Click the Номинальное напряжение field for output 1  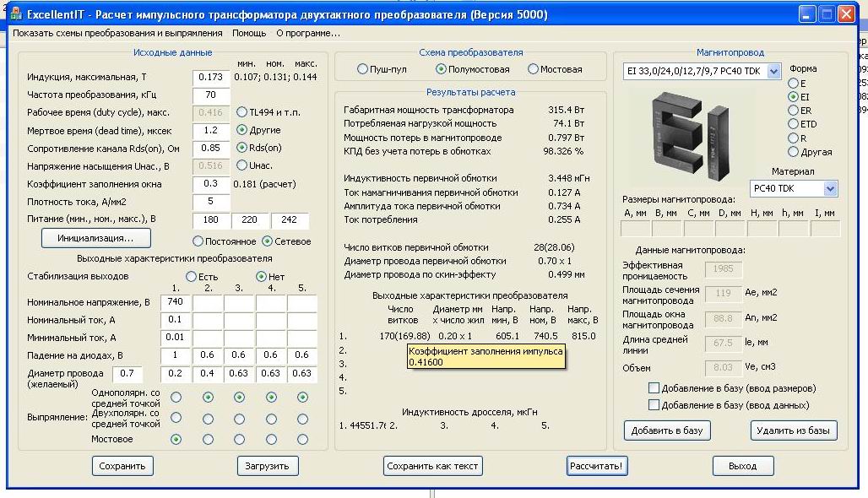[x=176, y=302]
